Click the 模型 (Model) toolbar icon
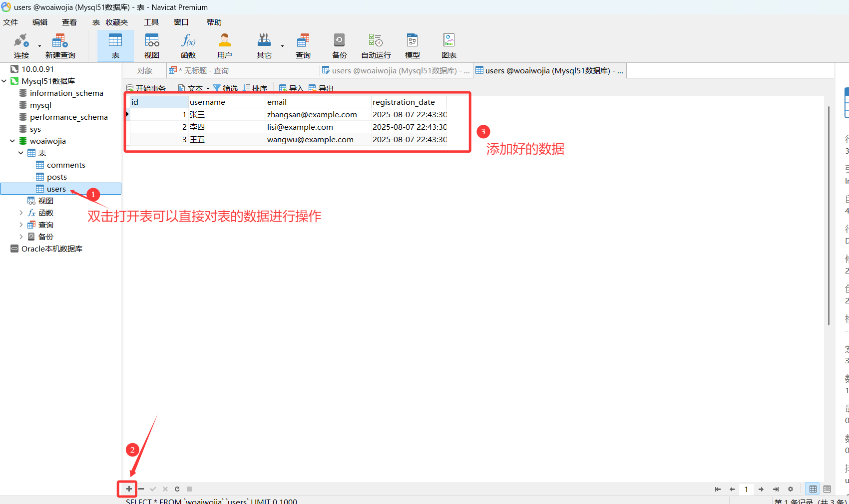 [412, 45]
